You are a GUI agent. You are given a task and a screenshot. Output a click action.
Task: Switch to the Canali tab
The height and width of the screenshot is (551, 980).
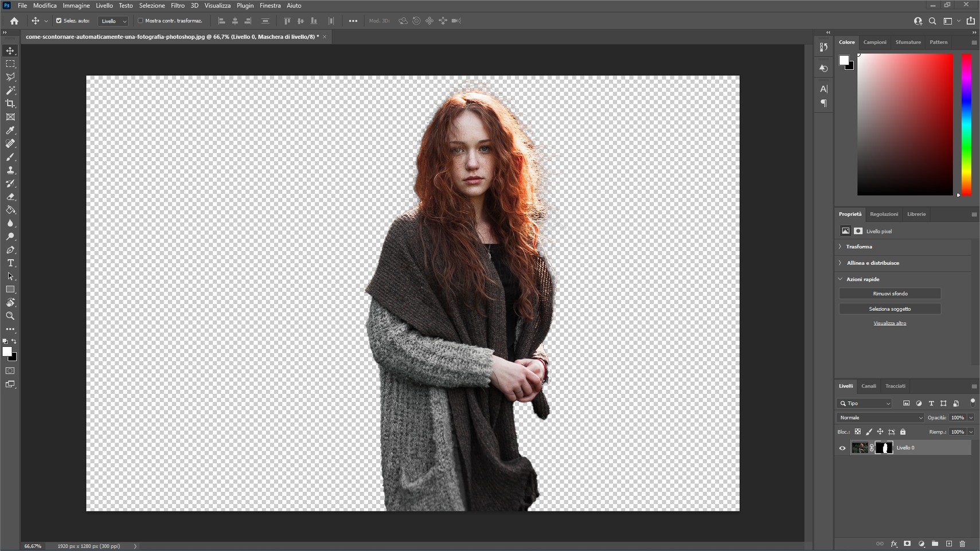coord(869,386)
